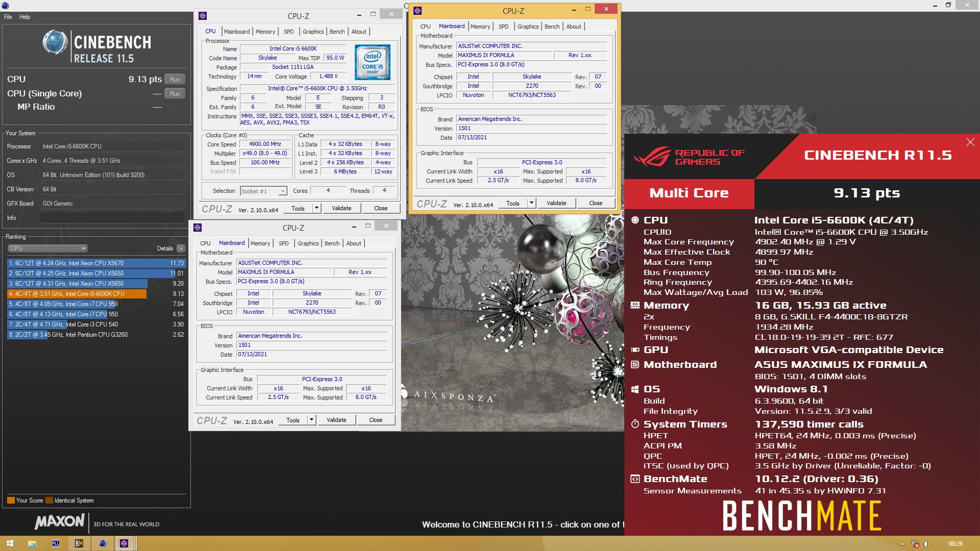Click the Intel Core i5 inside logo

point(373,62)
